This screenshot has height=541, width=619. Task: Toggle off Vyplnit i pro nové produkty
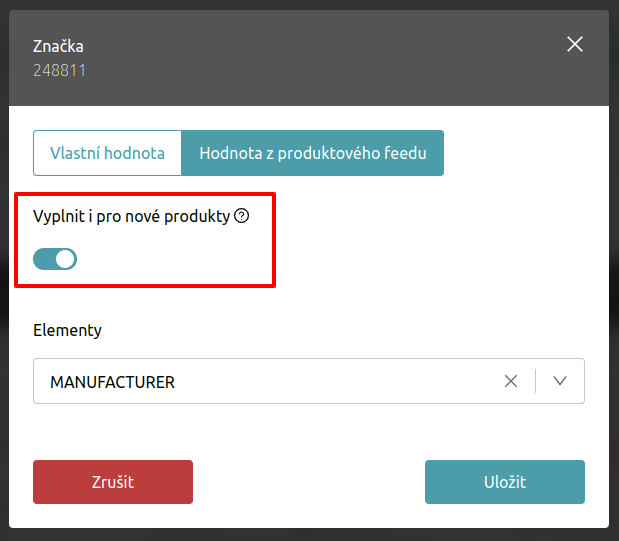[x=55, y=260]
